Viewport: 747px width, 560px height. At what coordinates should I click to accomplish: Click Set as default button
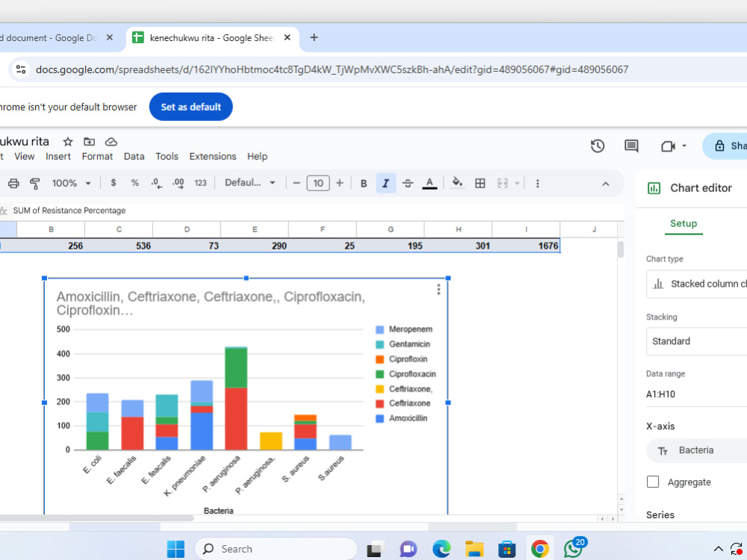[x=191, y=107]
